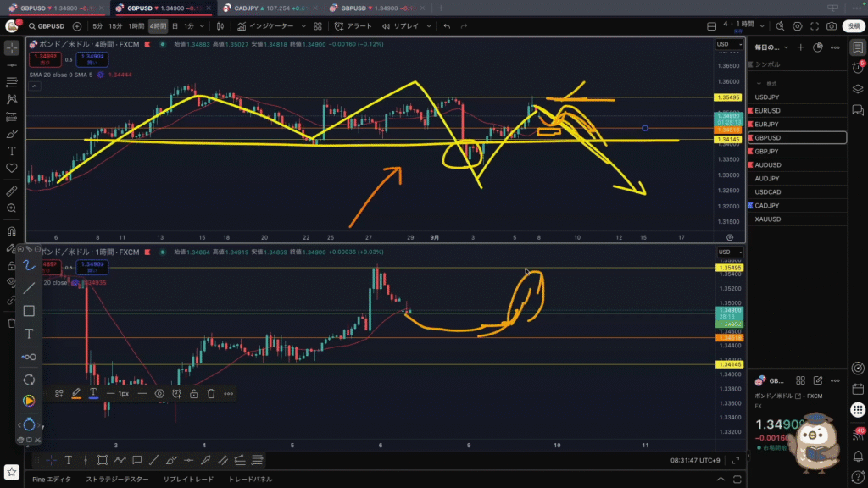
Task: Open the chart type candlestick selector
Action: click(x=220, y=26)
